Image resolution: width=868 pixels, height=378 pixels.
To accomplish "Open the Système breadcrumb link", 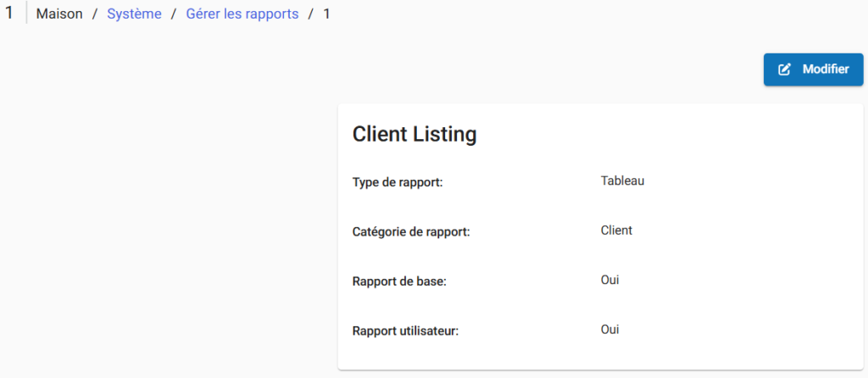I will pyautogui.click(x=134, y=14).
